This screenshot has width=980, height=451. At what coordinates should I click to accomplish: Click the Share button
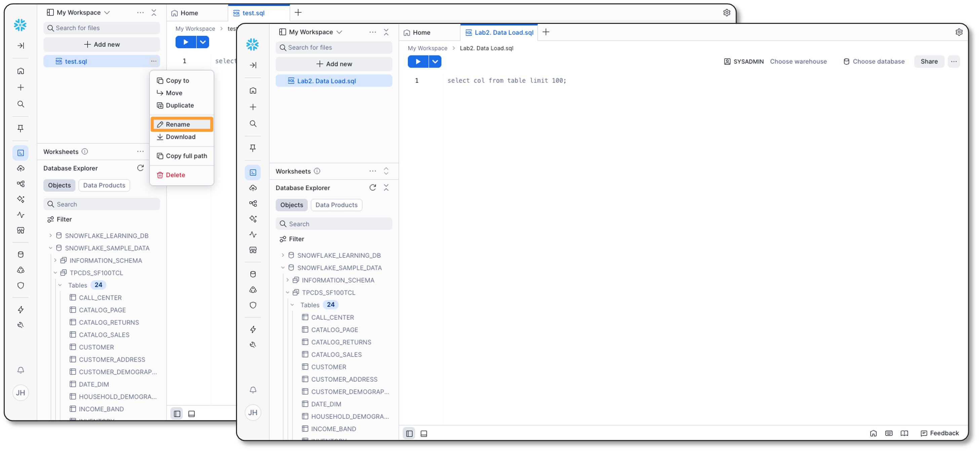point(929,61)
